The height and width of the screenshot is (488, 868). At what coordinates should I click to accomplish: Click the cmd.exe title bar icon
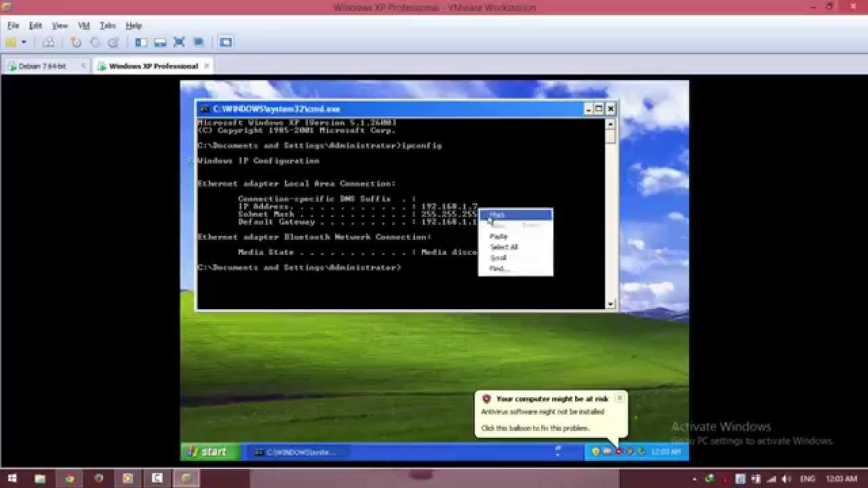click(205, 109)
